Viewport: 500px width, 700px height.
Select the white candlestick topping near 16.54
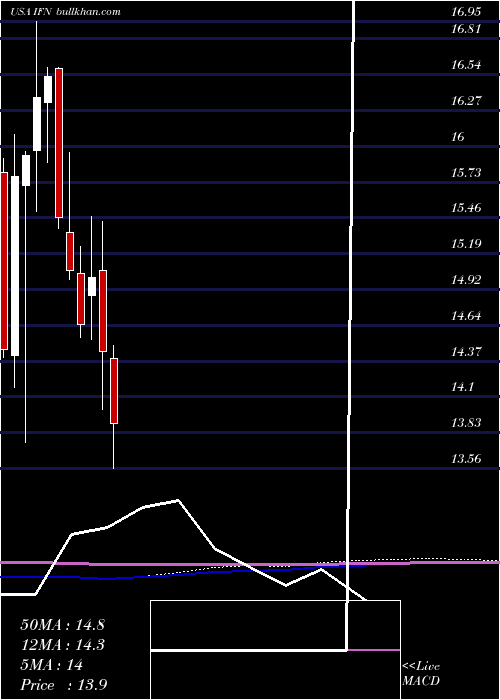click(x=48, y=89)
